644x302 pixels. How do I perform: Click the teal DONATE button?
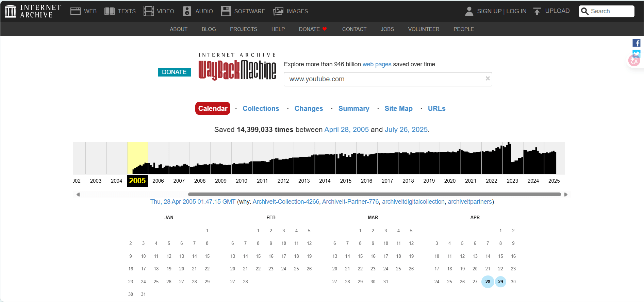click(174, 72)
